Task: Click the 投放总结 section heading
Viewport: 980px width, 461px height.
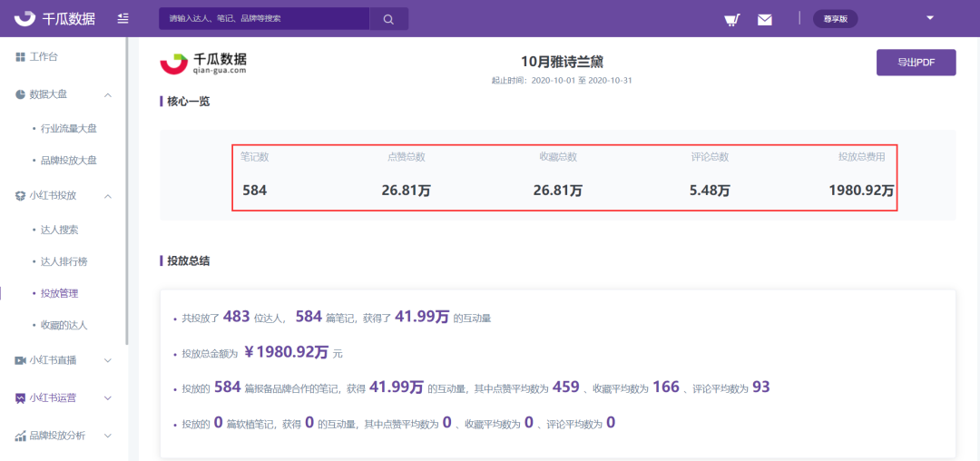Action: pyautogui.click(x=188, y=261)
